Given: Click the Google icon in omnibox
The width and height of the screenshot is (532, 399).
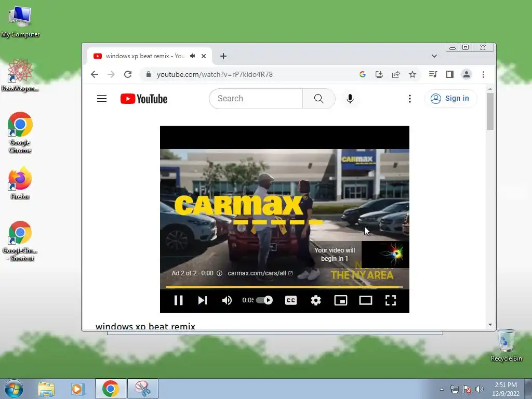Looking at the screenshot, I should point(362,74).
